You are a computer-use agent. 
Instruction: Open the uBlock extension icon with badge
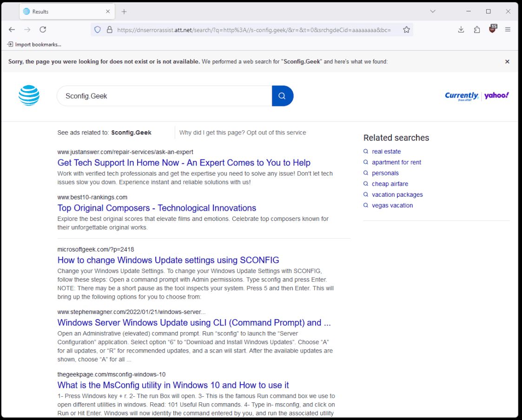coord(492,29)
